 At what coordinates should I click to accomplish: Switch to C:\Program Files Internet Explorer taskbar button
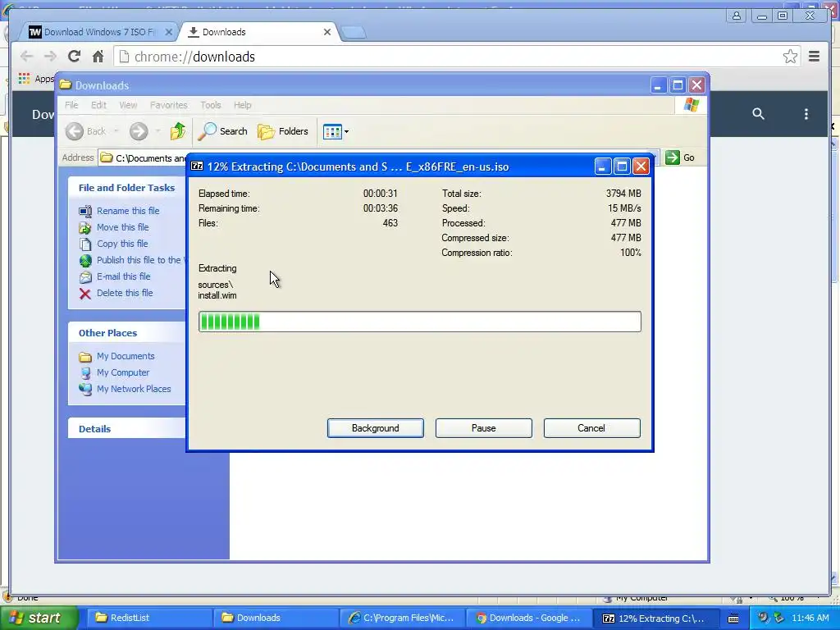pyautogui.click(x=402, y=618)
